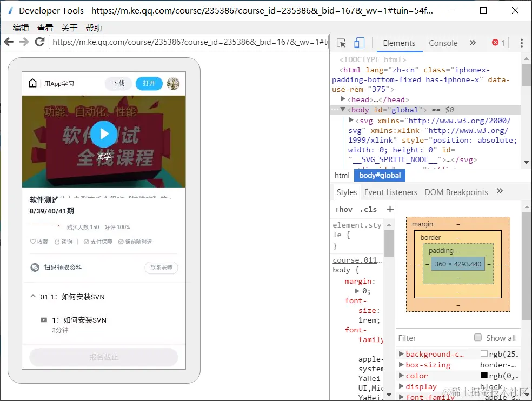Viewport: 532px width, 401px height.
Task: Open the DevTools three-dot menu
Action: [x=522, y=43]
